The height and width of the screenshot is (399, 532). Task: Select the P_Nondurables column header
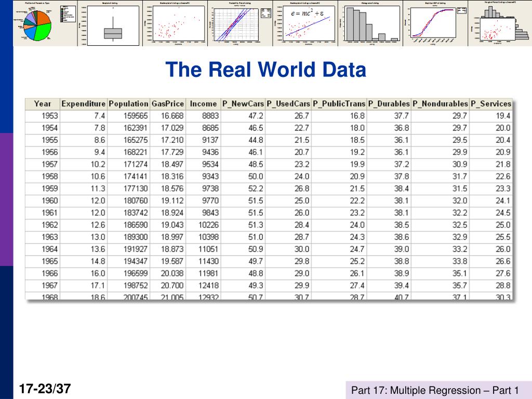pos(440,104)
